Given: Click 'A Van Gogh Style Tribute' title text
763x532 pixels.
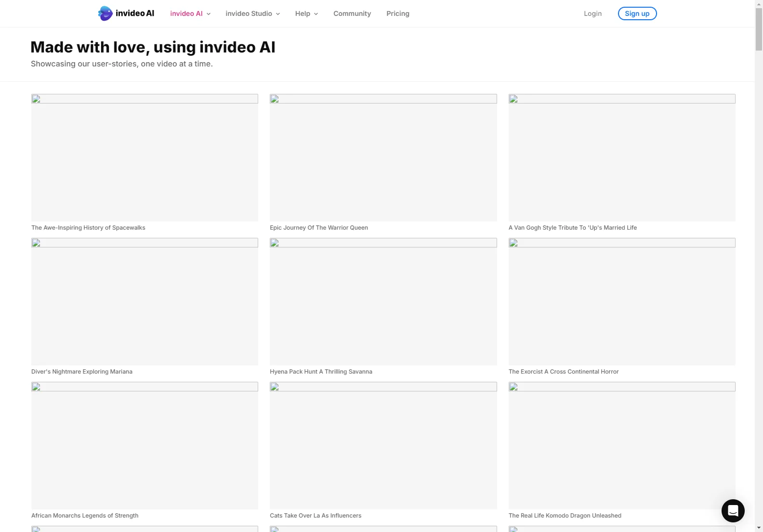Looking at the screenshot, I should click(x=573, y=228).
